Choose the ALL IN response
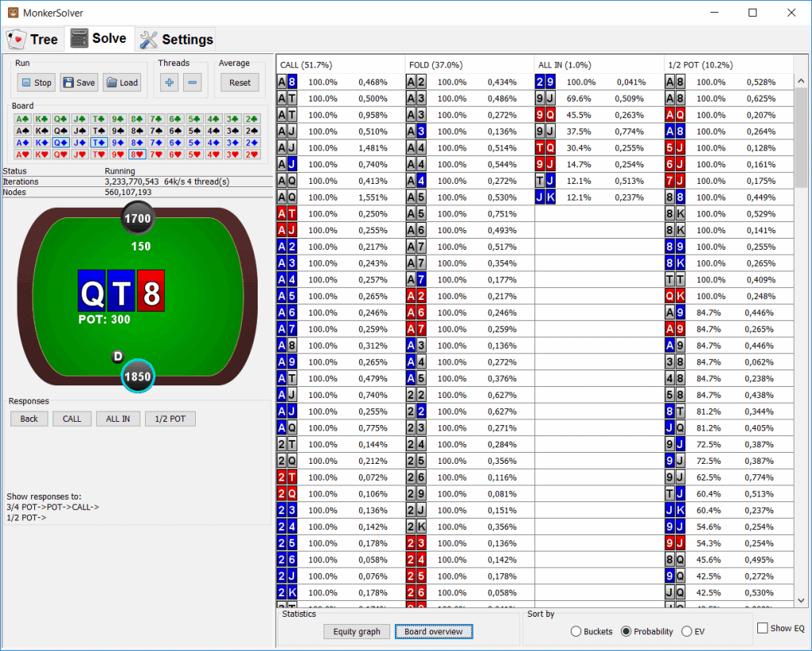 coord(117,419)
